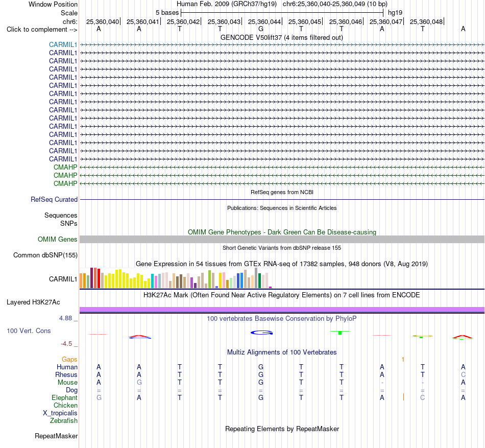485x448 pixels.
Task: Select the 'X_tropicalis' species label
Action: point(60,413)
